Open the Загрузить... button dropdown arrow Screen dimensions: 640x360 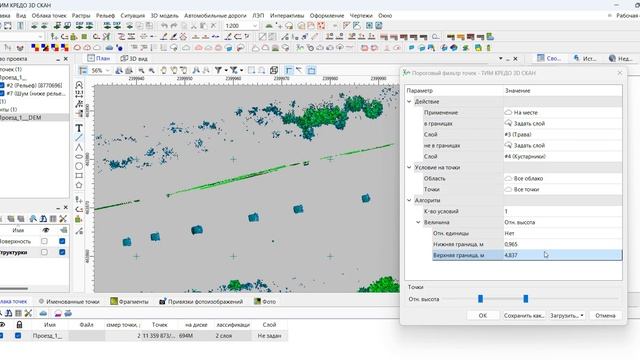[582, 316]
